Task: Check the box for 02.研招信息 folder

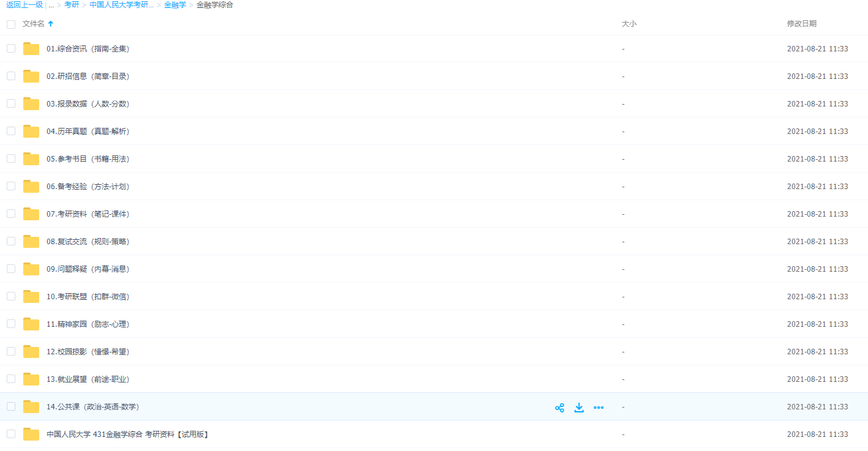Action: click(11, 76)
